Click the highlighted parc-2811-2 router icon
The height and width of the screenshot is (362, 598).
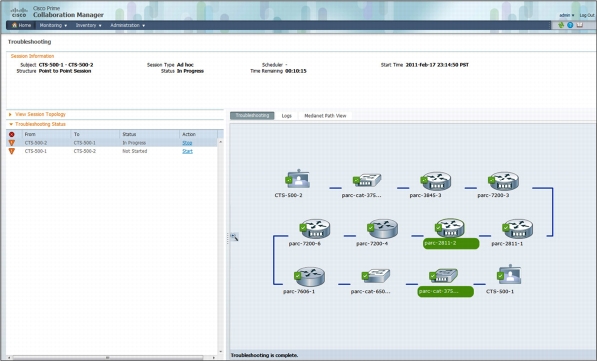[x=450, y=228]
